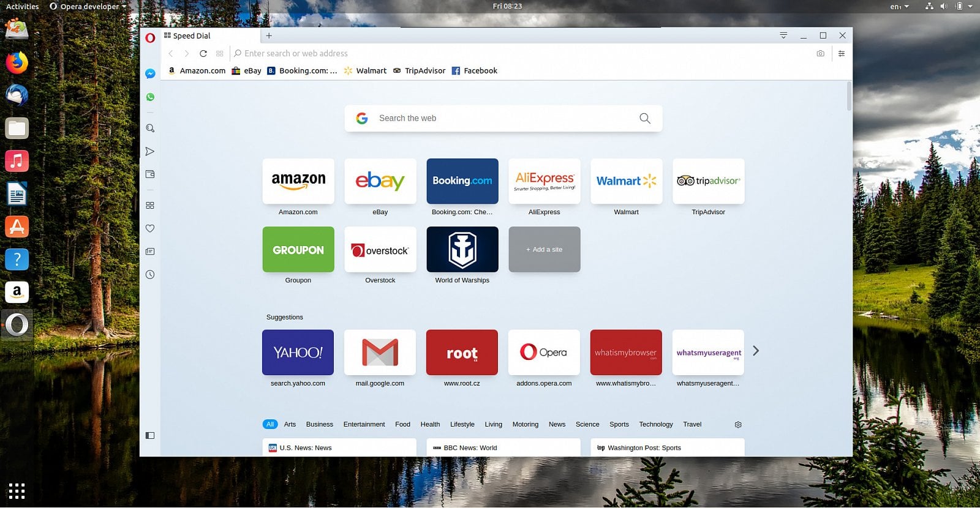The width and height of the screenshot is (980, 508).
Task: Go forward using the forward arrow
Action: [187, 54]
